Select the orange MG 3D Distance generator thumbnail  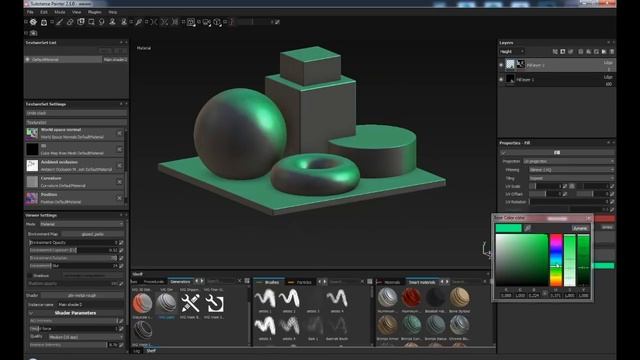point(142,303)
